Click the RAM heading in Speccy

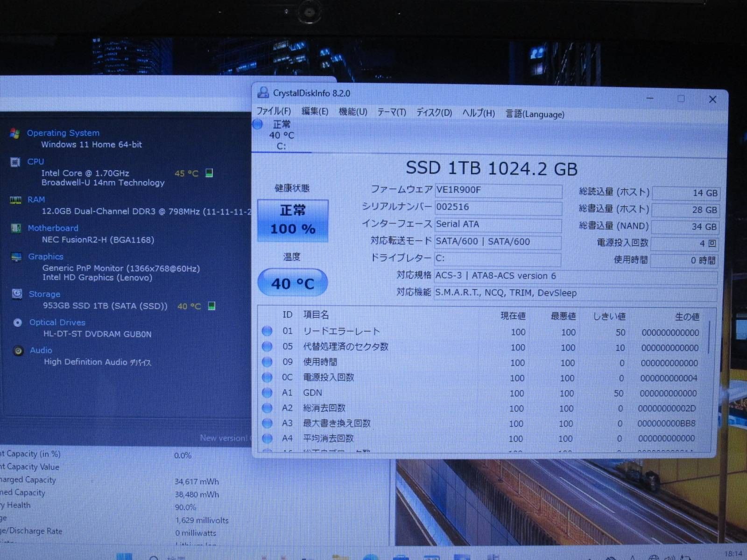(x=36, y=199)
